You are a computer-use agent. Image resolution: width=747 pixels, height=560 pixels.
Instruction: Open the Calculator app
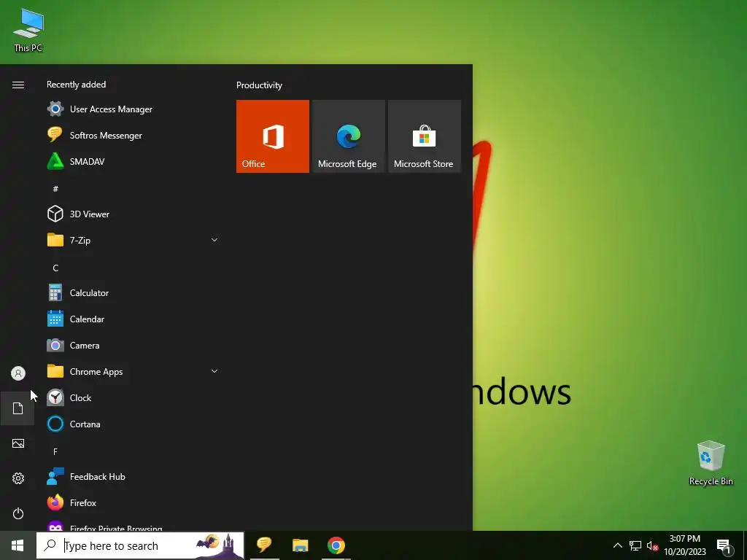pos(133,293)
